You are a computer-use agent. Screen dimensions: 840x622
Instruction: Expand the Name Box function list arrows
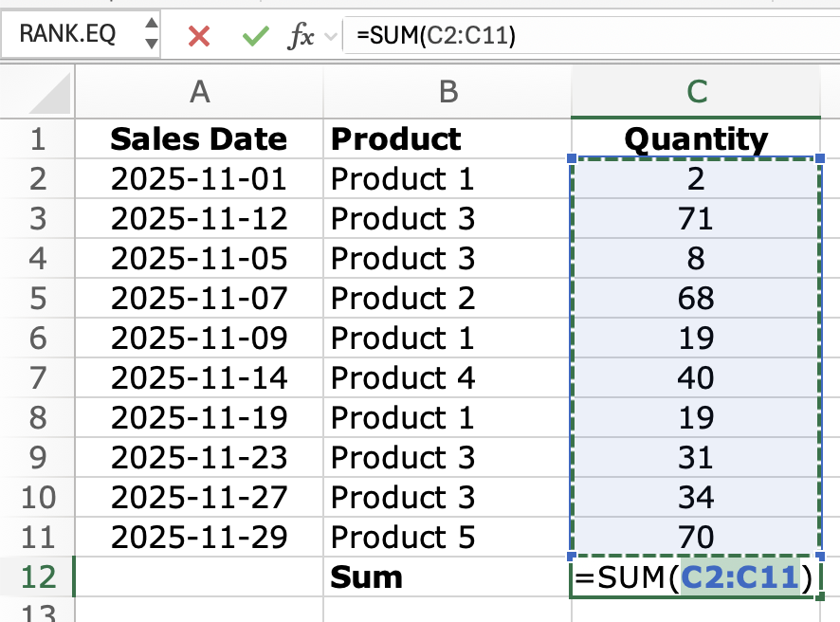pyautogui.click(x=151, y=35)
